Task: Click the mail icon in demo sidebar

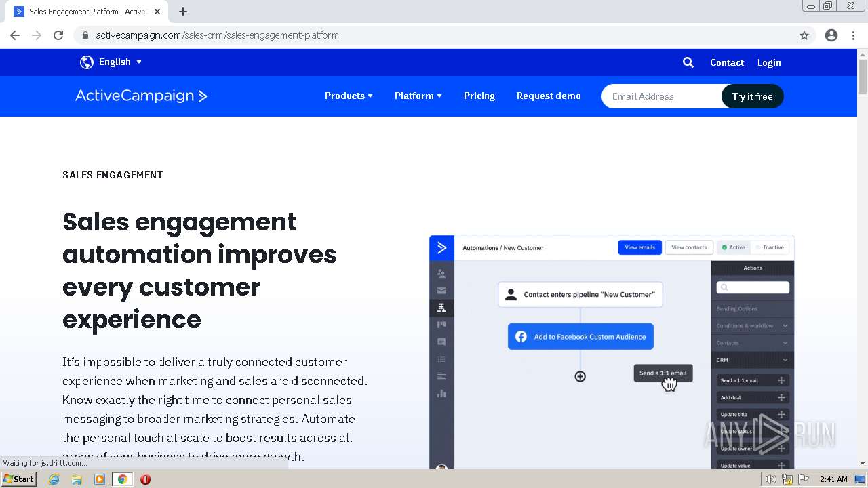Action: point(441,291)
